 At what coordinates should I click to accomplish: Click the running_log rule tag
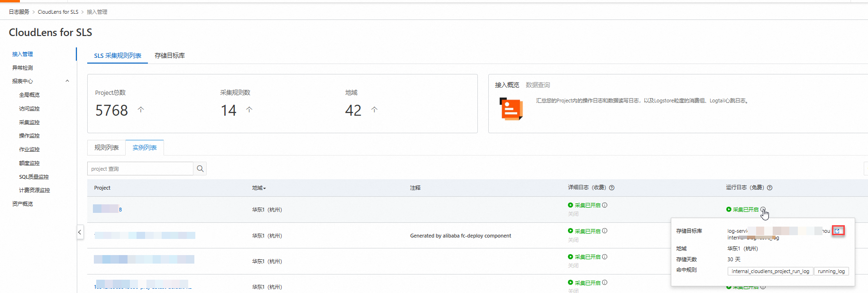tap(831, 271)
